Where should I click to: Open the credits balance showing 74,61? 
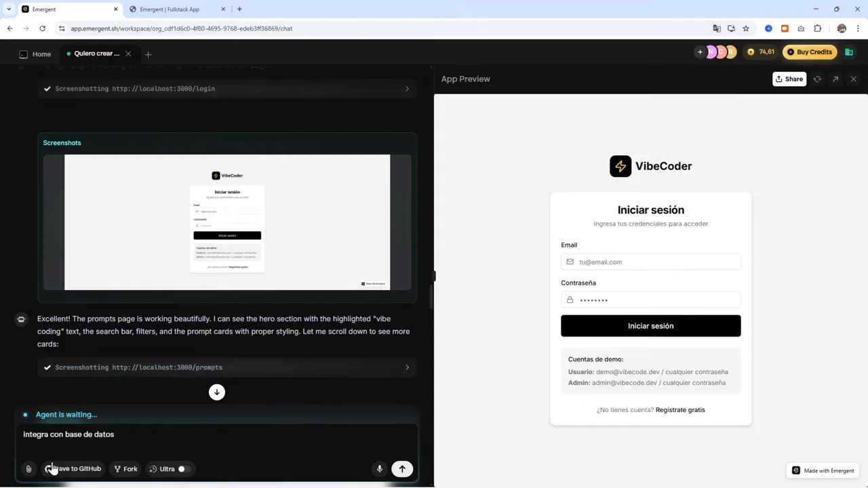tap(759, 52)
